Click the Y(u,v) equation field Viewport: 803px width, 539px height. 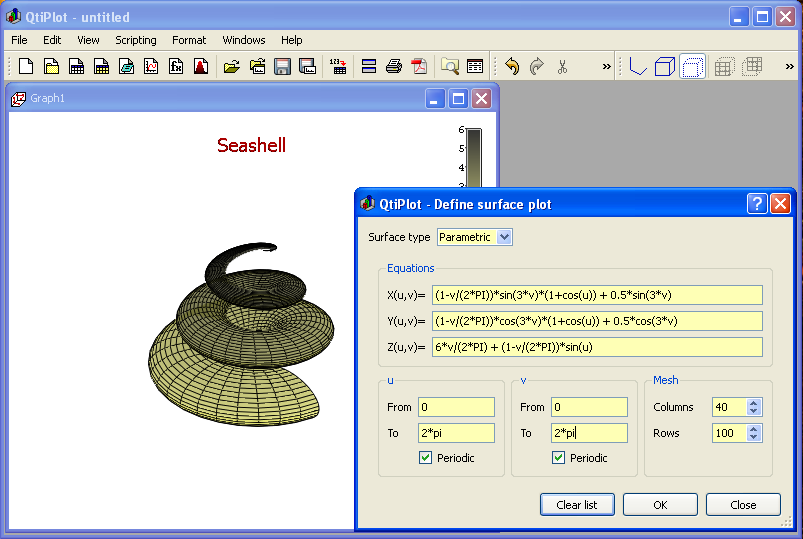(x=597, y=321)
